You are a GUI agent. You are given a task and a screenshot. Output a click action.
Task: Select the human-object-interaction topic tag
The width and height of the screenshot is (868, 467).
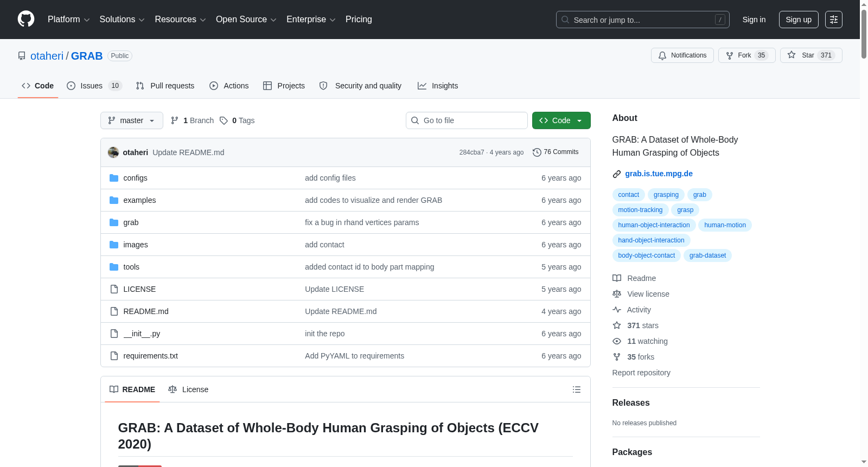coord(654,225)
